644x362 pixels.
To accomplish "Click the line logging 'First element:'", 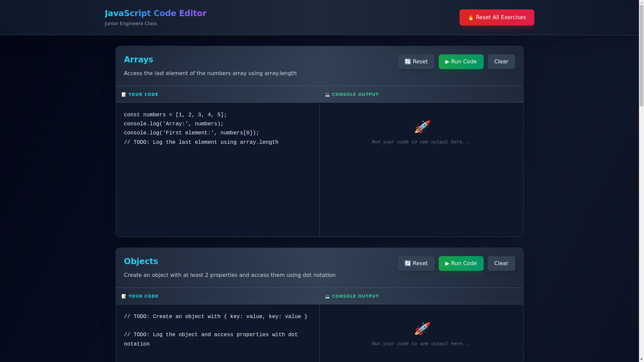I will click(192, 133).
